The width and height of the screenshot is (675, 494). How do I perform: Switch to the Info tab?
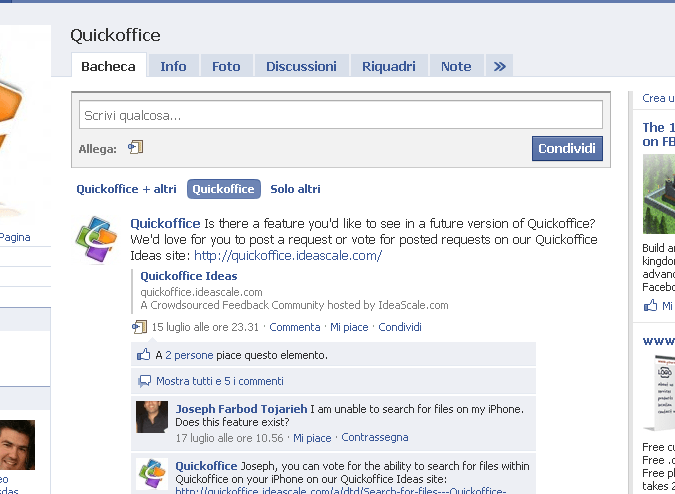tap(173, 66)
